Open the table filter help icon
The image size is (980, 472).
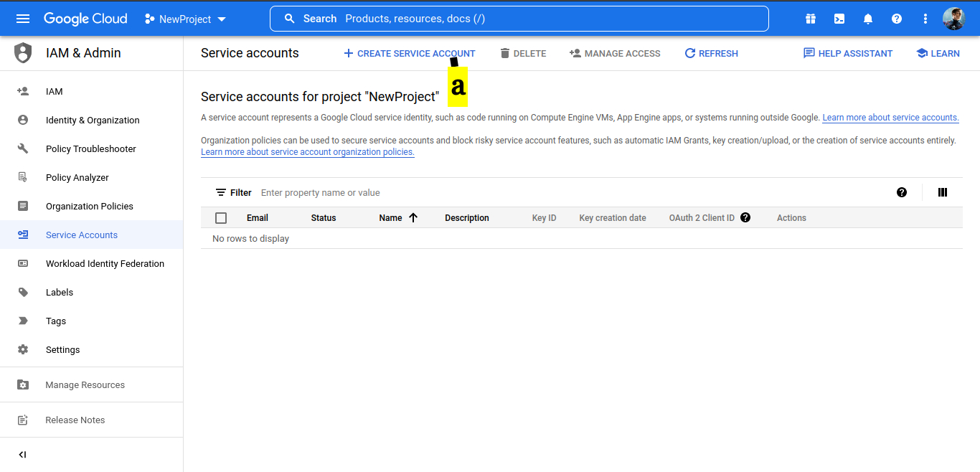coord(902,192)
